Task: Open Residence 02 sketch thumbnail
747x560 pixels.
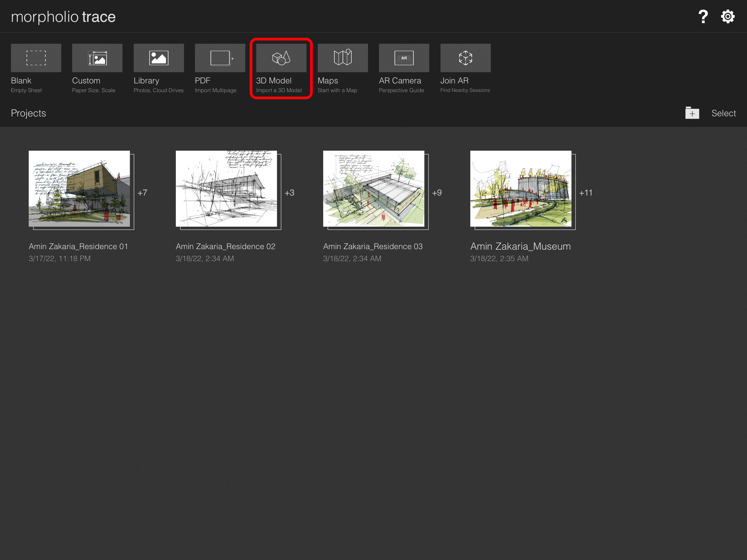Action: (x=226, y=188)
